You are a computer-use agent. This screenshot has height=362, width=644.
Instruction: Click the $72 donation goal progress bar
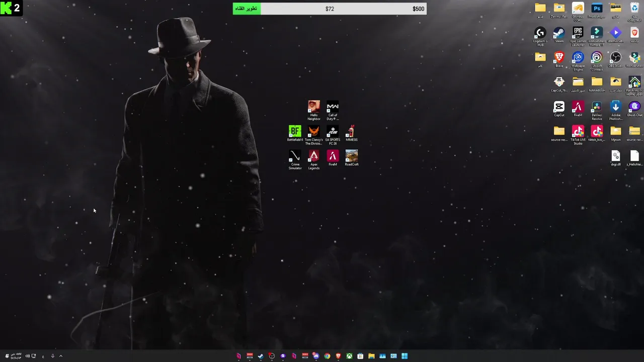point(330,9)
